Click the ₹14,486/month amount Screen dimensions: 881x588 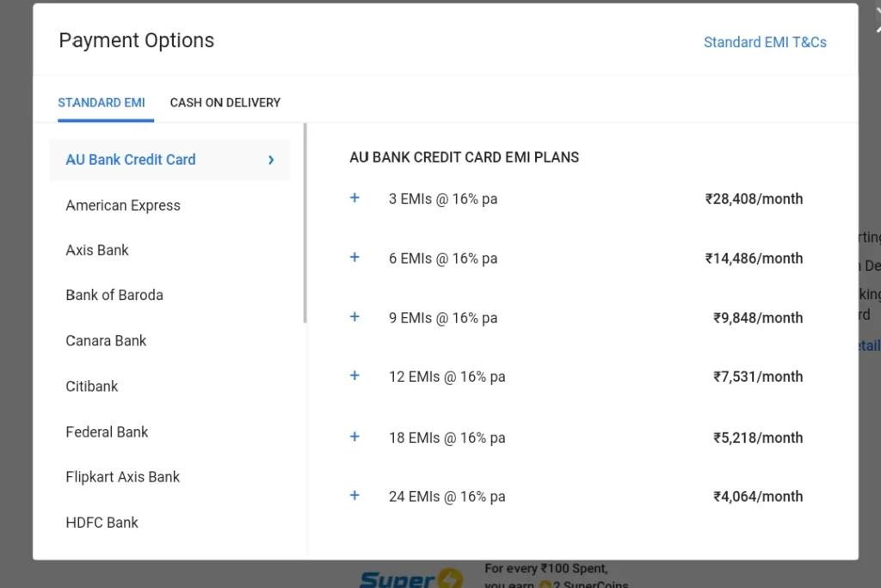(754, 259)
